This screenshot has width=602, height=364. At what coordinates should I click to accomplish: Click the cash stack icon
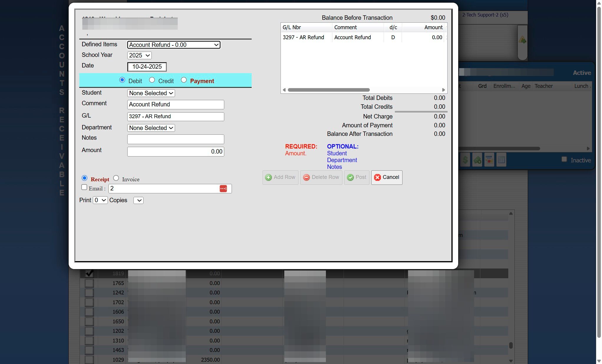477,160
